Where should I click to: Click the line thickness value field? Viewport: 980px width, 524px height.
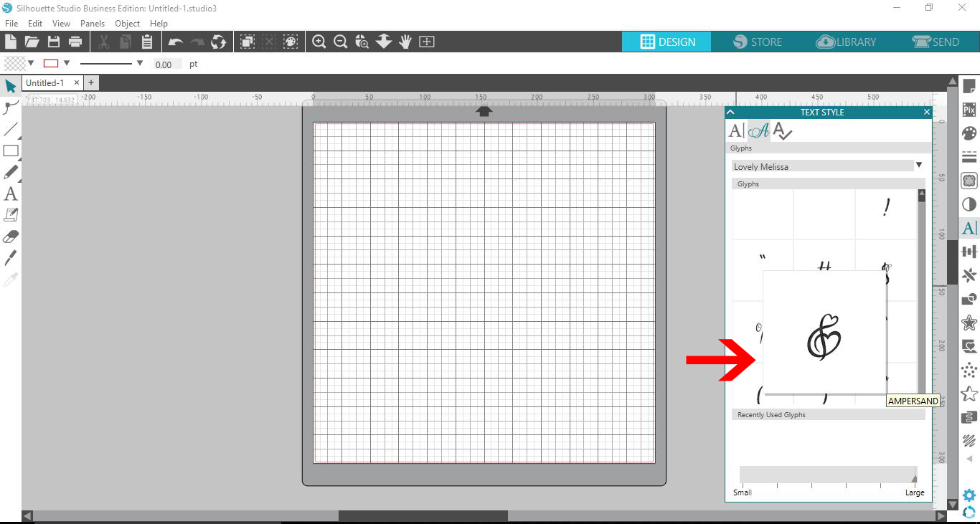167,65
